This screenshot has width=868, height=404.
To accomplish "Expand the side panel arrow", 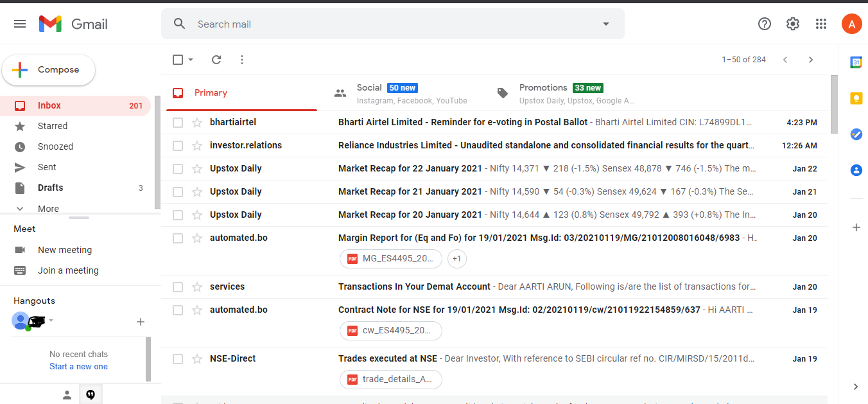I will click(x=856, y=387).
